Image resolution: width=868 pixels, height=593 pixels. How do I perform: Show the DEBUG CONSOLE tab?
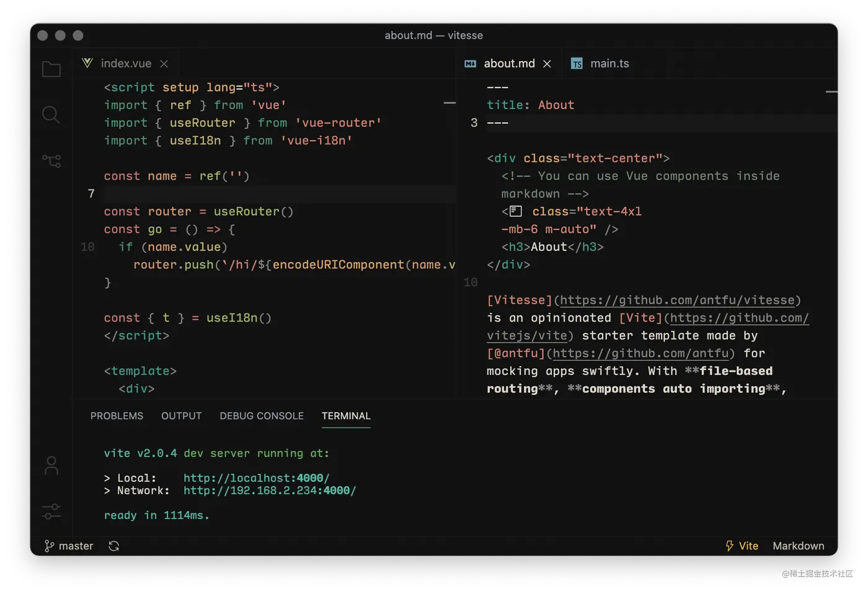pos(262,416)
